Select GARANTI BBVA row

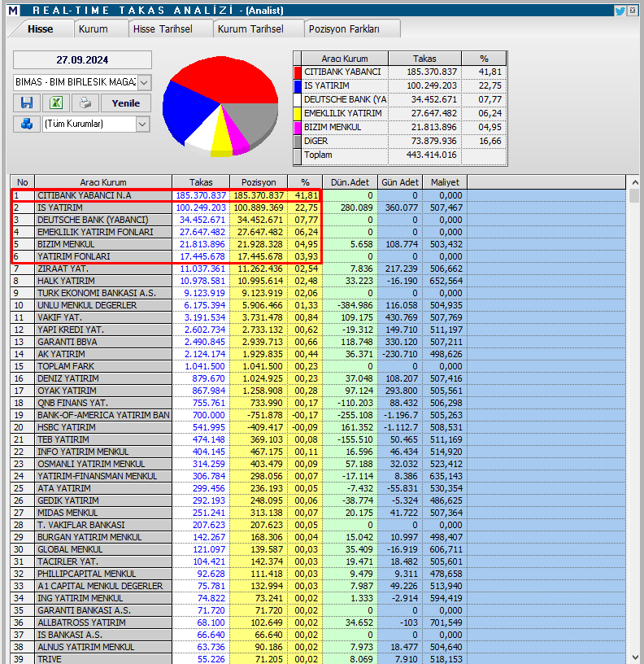point(318,342)
